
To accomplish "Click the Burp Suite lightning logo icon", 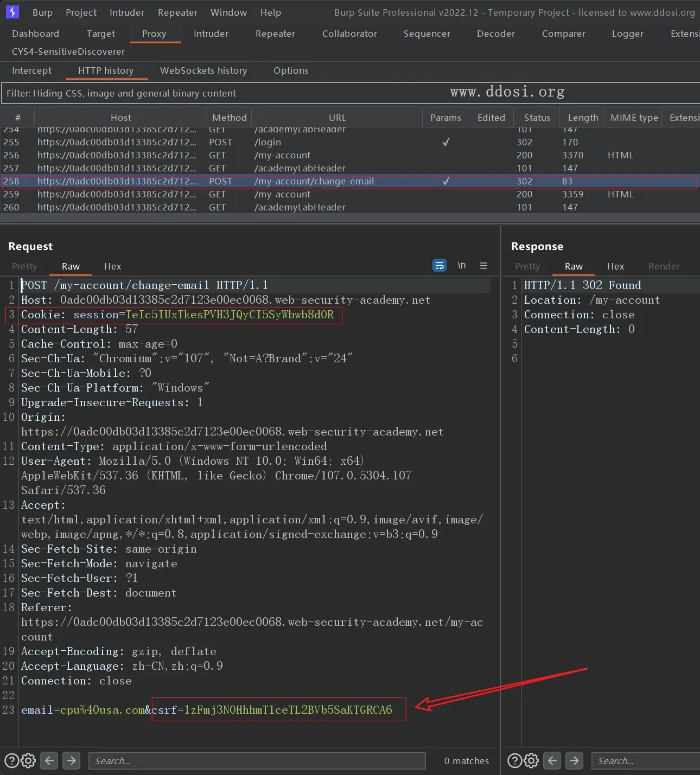I will (12, 12).
